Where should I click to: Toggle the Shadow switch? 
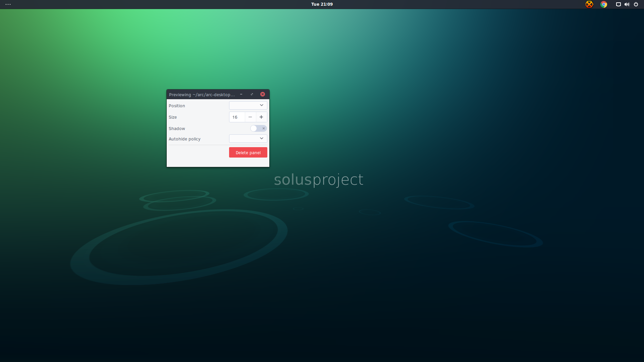pyautogui.click(x=258, y=128)
